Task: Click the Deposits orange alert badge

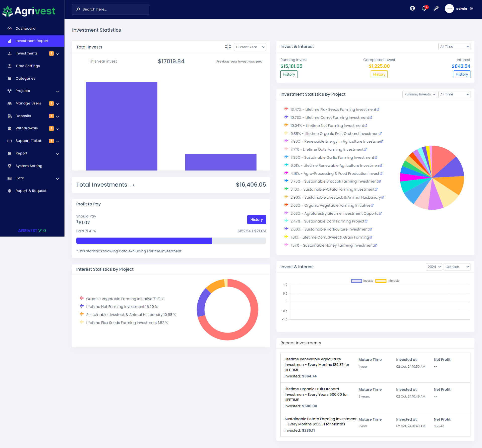Action: tap(51, 116)
